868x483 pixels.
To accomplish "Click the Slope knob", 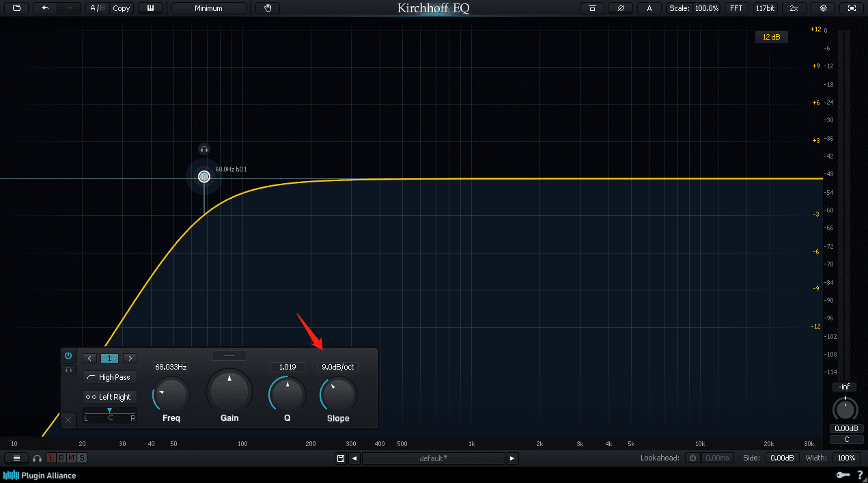I will click(x=339, y=395).
